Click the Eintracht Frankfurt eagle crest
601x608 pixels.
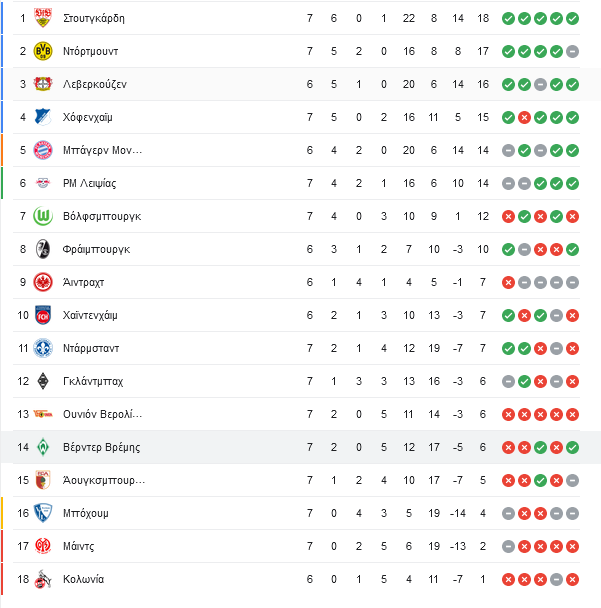(x=43, y=282)
